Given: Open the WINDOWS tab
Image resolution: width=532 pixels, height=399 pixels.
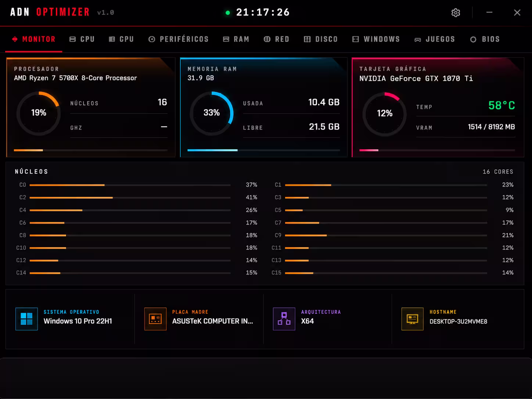Looking at the screenshot, I should click(376, 39).
